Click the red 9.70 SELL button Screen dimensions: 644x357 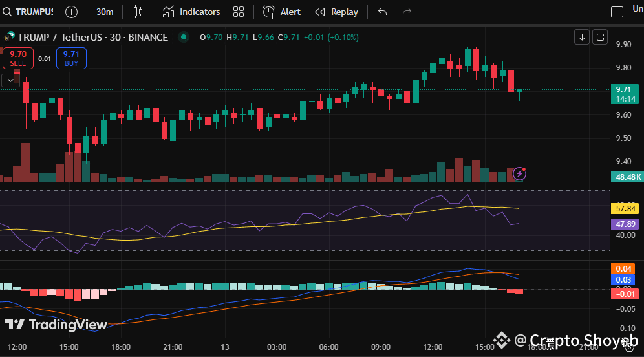[18, 58]
